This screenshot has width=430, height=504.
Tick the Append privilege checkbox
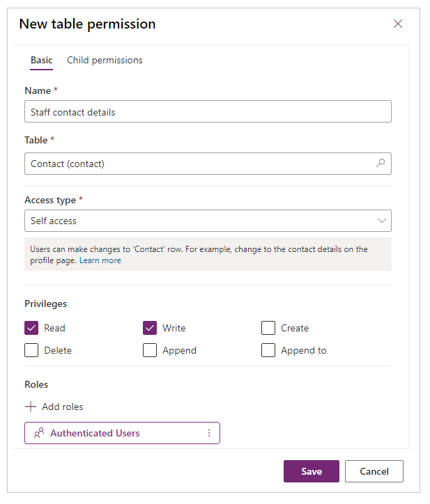[x=150, y=350]
